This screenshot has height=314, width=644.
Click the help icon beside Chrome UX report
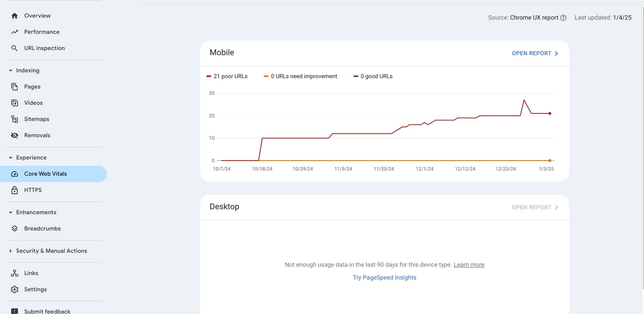(563, 18)
